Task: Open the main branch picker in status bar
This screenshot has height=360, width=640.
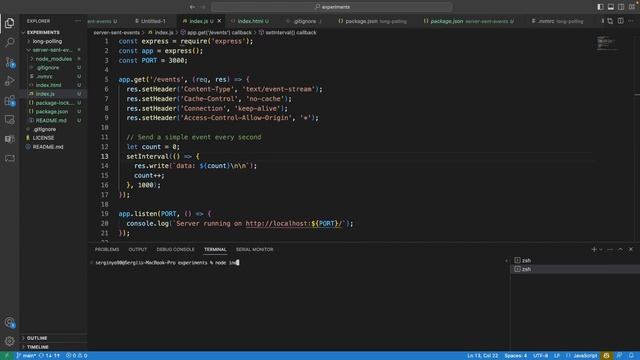Action: [26, 356]
